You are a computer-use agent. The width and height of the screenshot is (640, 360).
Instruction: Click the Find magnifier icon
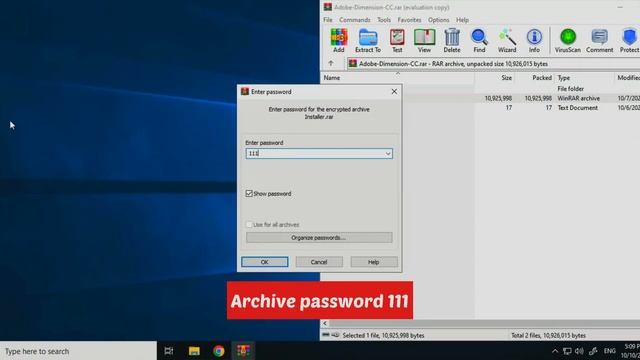pos(479,40)
